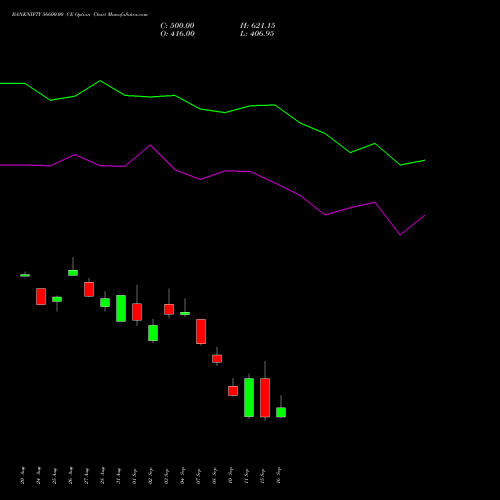
Task: Click the 20 Aug date label
Action: click(23, 475)
